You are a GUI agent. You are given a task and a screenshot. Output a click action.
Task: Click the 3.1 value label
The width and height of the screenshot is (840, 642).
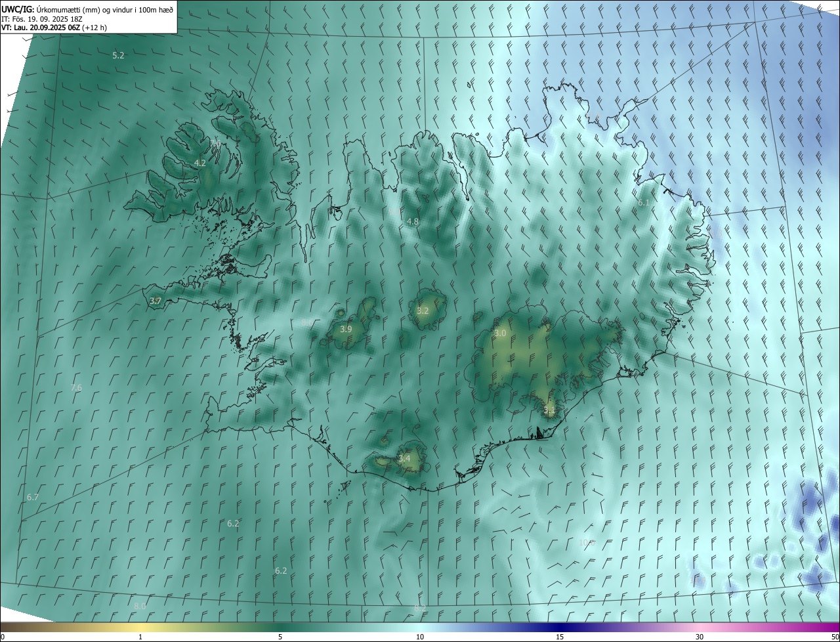click(549, 411)
